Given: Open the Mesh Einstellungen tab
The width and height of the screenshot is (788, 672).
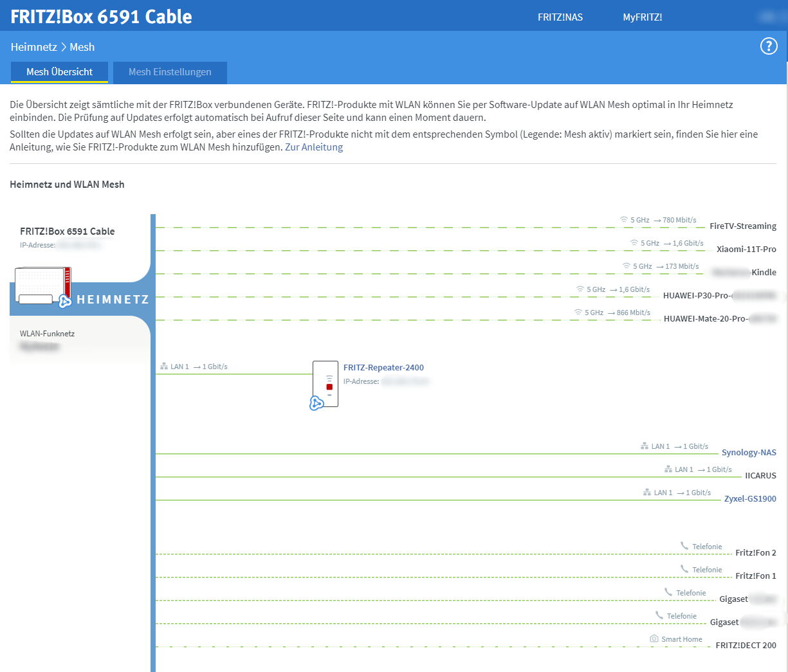Looking at the screenshot, I should pyautogui.click(x=170, y=72).
